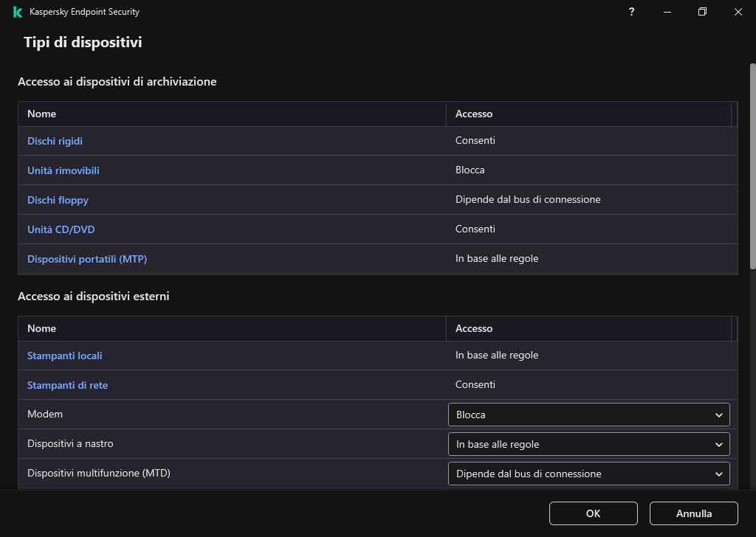Open the Unità rimovibili settings link
The height and width of the screenshot is (537, 756).
(63, 170)
